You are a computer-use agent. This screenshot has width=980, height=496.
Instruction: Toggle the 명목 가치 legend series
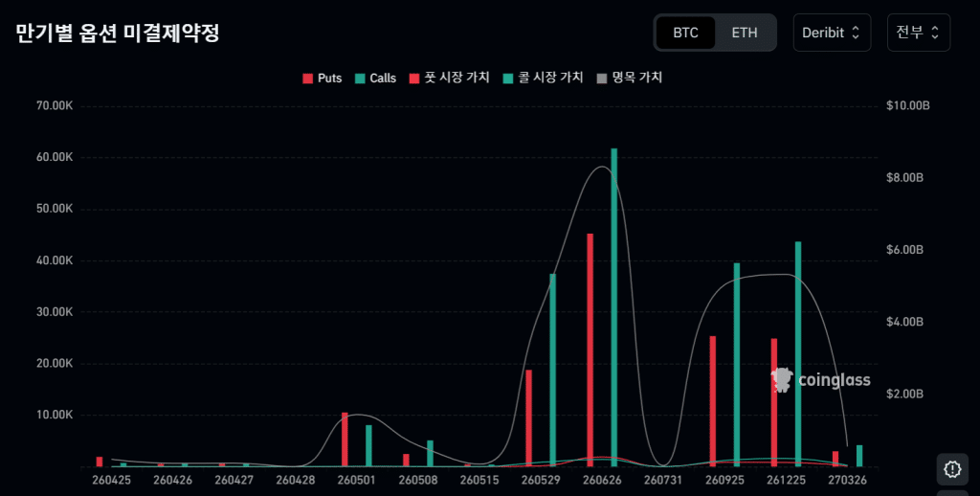[630, 78]
